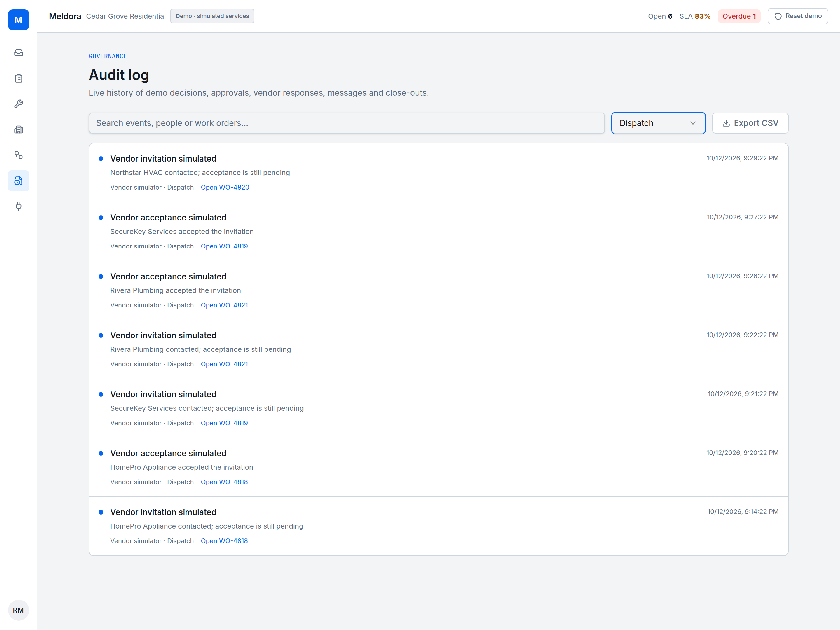Click the 9:20:22 PM timestamp

pyautogui.click(x=742, y=453)
